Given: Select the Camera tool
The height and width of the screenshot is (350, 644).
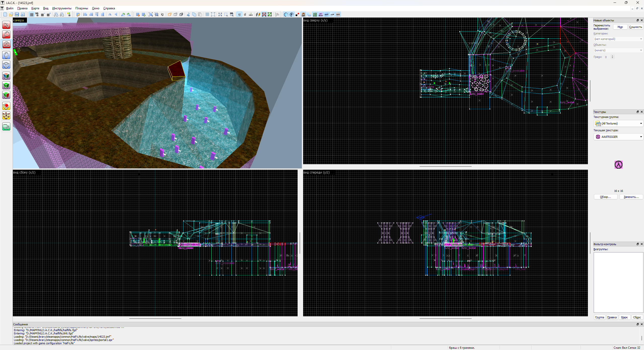Looking at the screenshot, I should click(6, 44).
